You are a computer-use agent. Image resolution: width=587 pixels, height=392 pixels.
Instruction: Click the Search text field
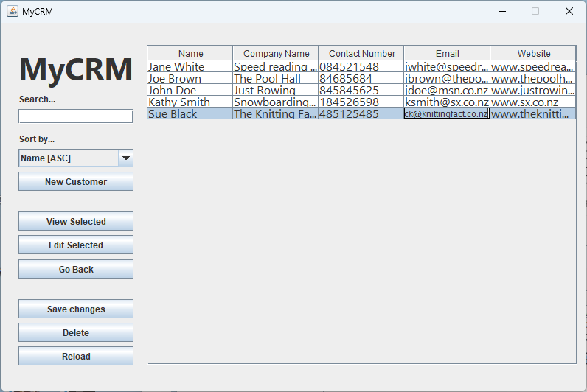(75, 116)
